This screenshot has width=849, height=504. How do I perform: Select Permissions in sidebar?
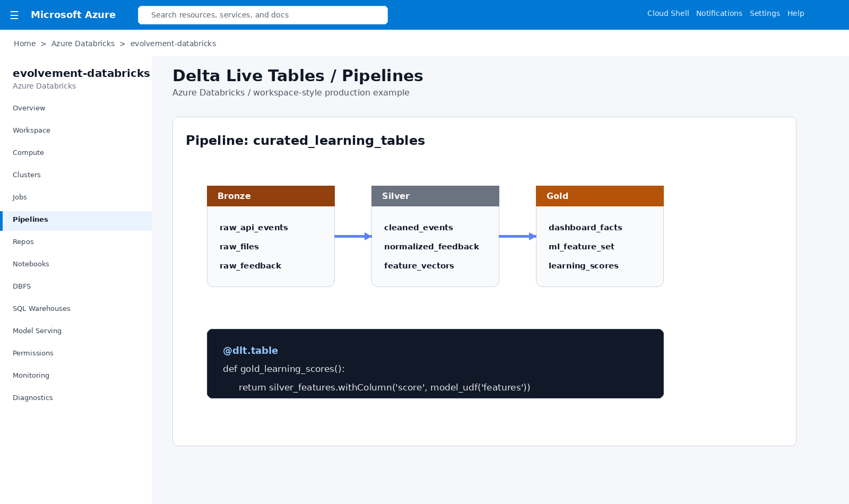pyautogui.click(x=76, y=353)
